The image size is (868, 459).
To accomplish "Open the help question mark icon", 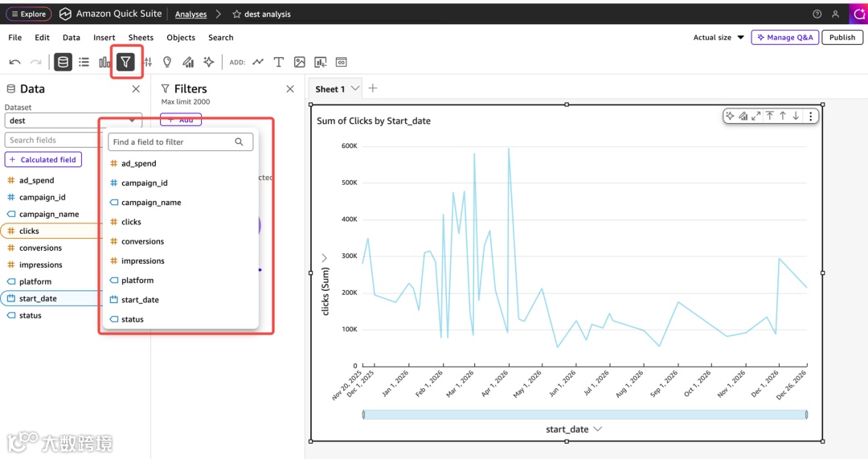I will coord(817,14).
